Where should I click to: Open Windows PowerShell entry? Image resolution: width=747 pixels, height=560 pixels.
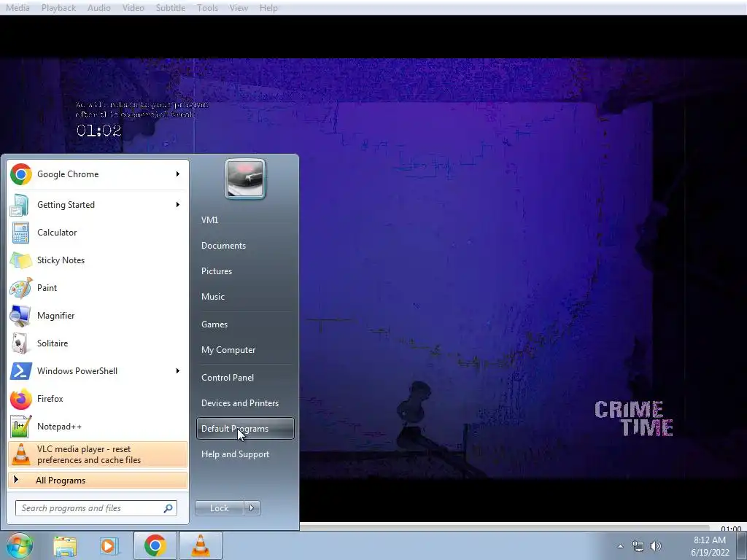point(98,371)
